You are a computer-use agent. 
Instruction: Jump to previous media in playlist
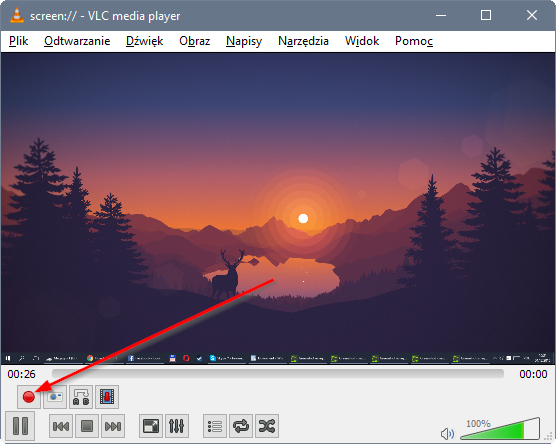point(61,426)
